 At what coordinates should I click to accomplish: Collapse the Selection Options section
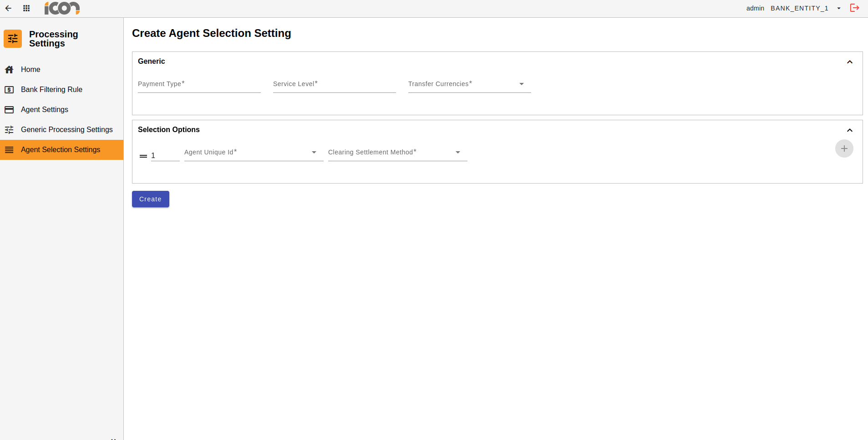tap(849, 130)
